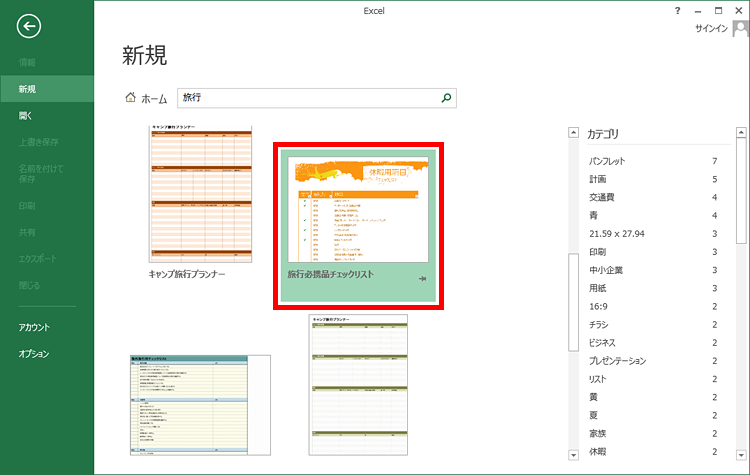
Task: Click the ホーム link
Action: point(154,99)
